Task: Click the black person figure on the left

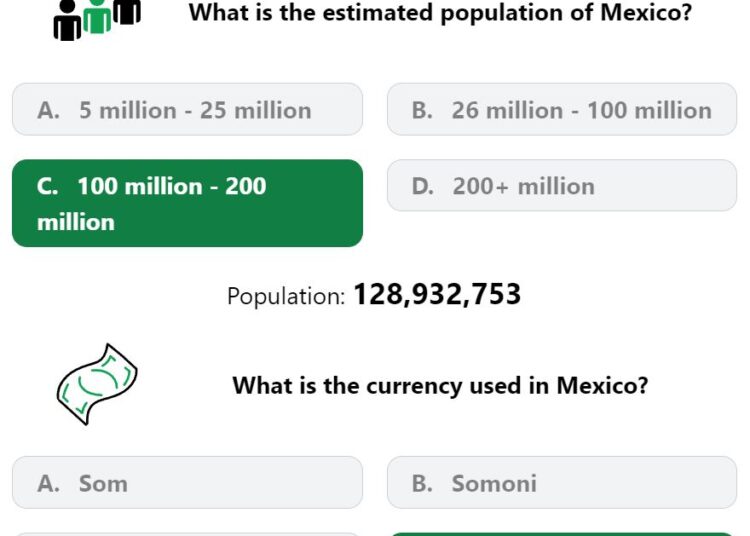Action: coord(67,21)
